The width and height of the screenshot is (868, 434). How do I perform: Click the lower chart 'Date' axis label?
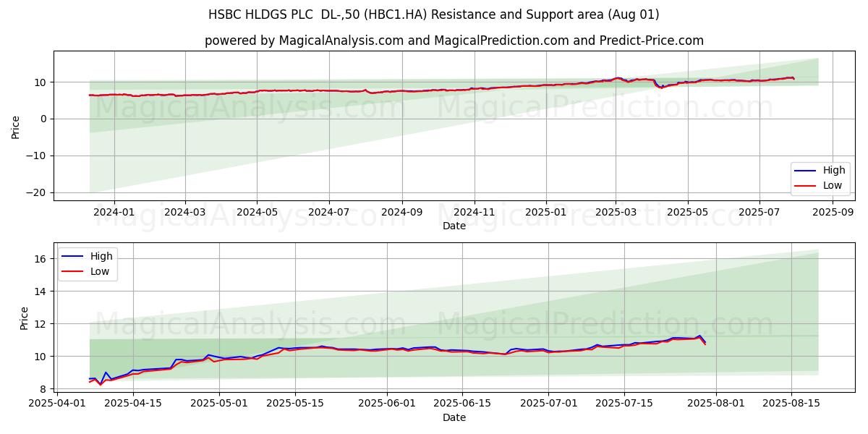coord(454,417)
